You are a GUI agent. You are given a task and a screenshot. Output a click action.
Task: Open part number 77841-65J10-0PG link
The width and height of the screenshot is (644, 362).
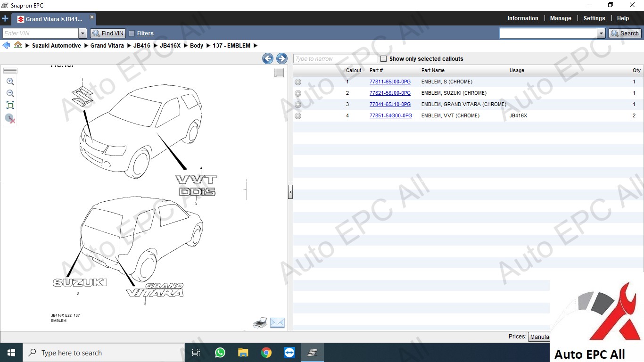point(390,104)
